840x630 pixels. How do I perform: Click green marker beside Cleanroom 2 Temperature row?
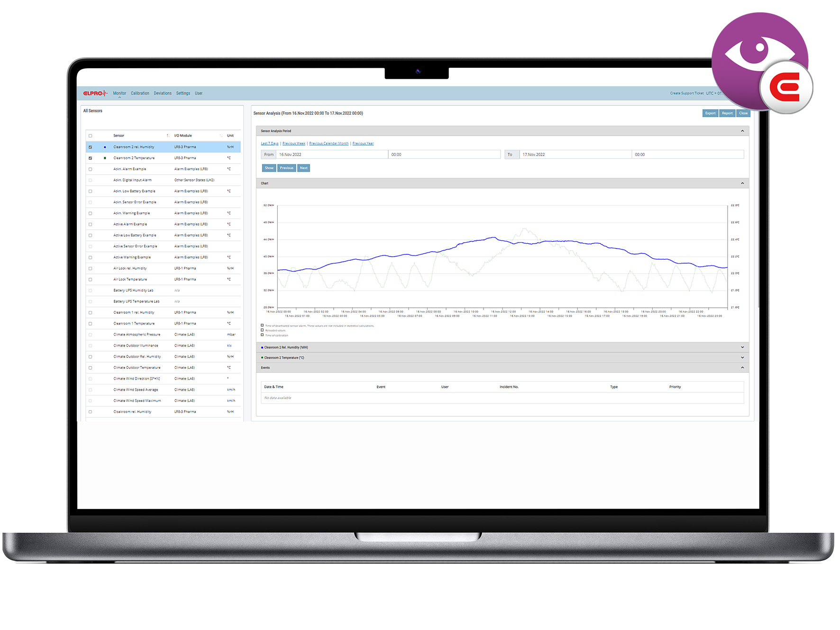tap(105, 158)
